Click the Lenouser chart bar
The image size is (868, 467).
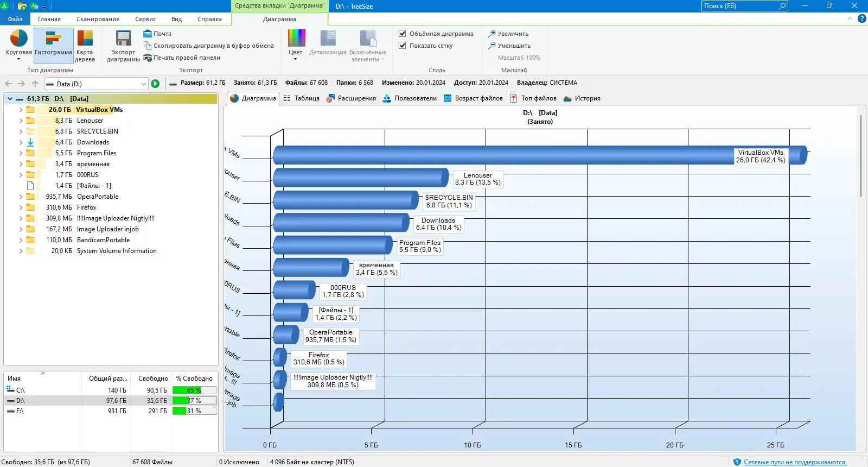(361, 178)
